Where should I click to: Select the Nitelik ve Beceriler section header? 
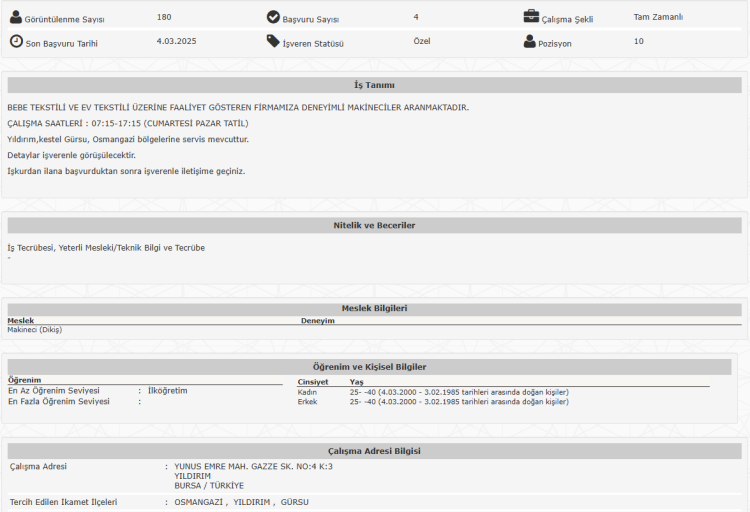374,225
